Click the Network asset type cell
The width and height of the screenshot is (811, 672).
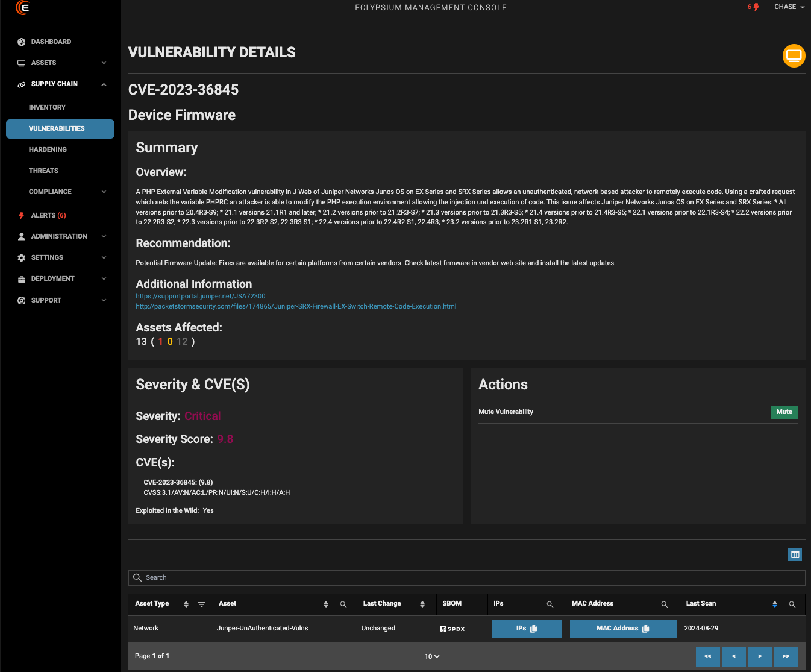[146, 629]
